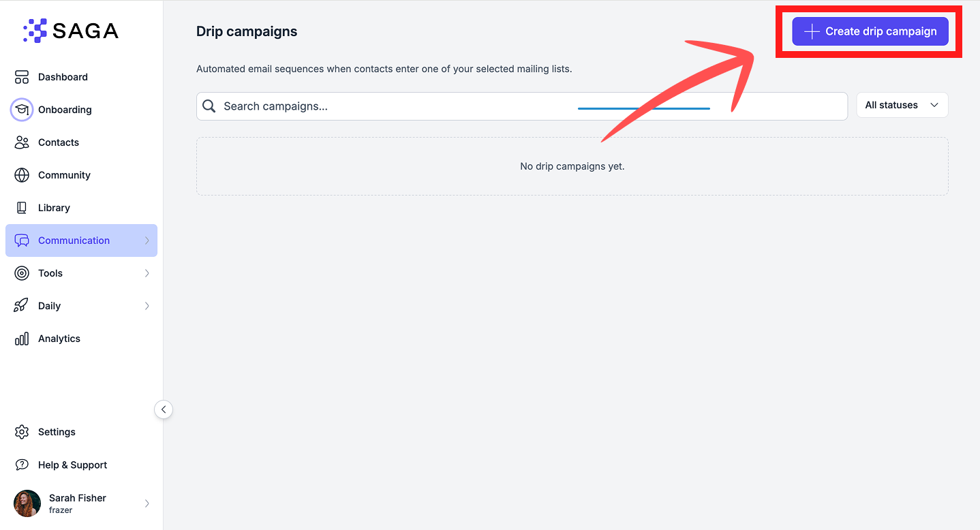The image size is (980, 530).
Task: Open the Analytics bar chart icon
Action: click(22, 339)
